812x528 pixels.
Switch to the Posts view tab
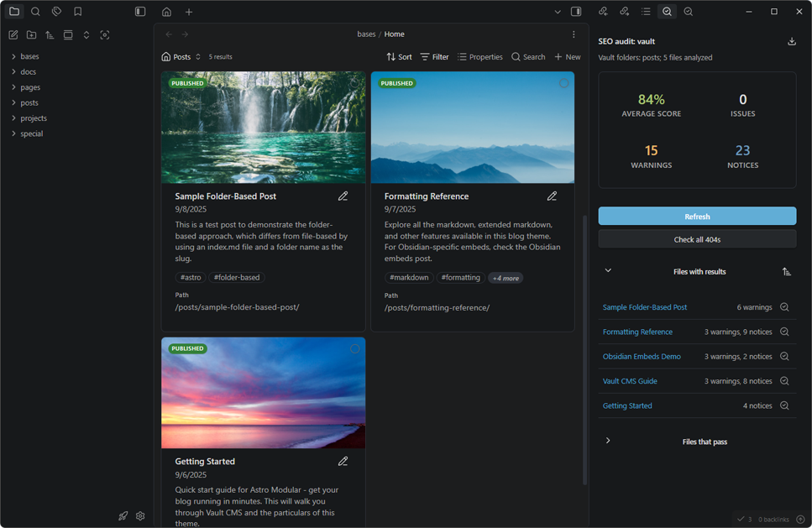click(x=179, y=56)
